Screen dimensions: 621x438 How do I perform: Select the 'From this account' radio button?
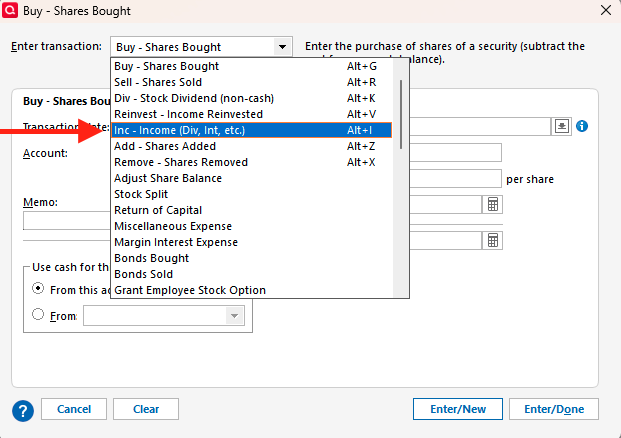tap(39, 288)
